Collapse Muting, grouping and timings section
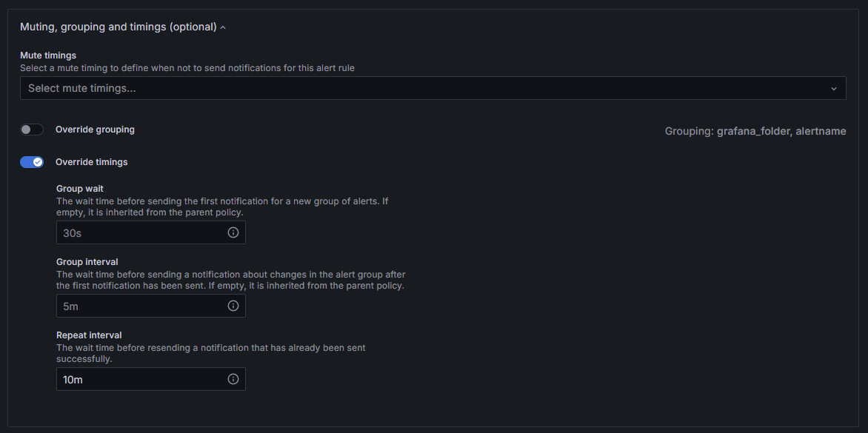Viewport: 868px width, 433px height. click(118, 27)
